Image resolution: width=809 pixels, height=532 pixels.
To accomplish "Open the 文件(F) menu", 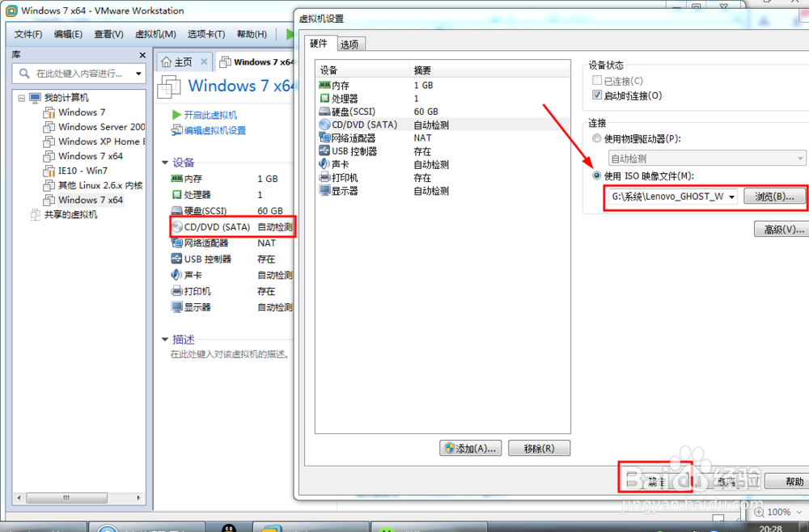I will tap(28, 34).
